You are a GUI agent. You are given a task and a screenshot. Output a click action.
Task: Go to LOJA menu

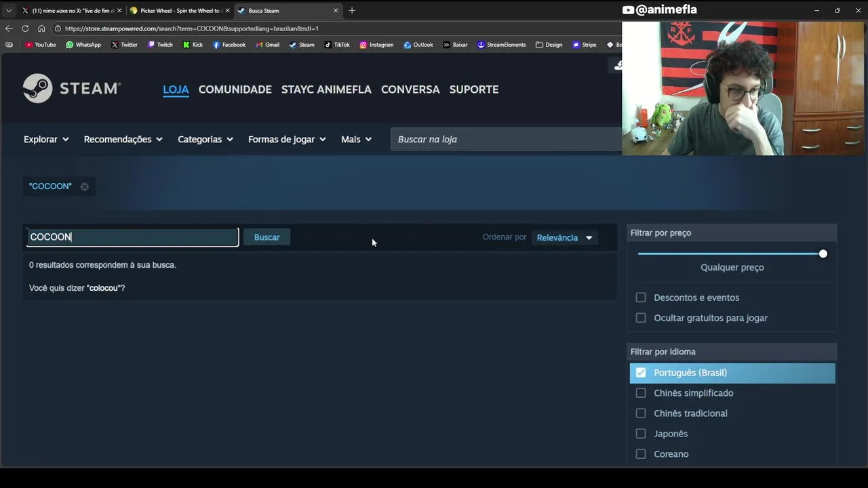tap(176, 89)
